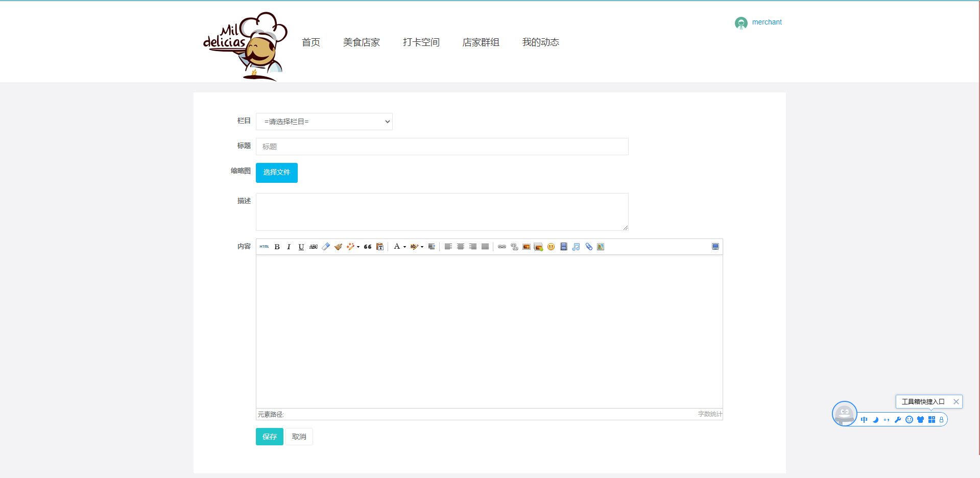The image size is (980, 478).
Task: Open the insert image tool
Action: tap(527, 247)
